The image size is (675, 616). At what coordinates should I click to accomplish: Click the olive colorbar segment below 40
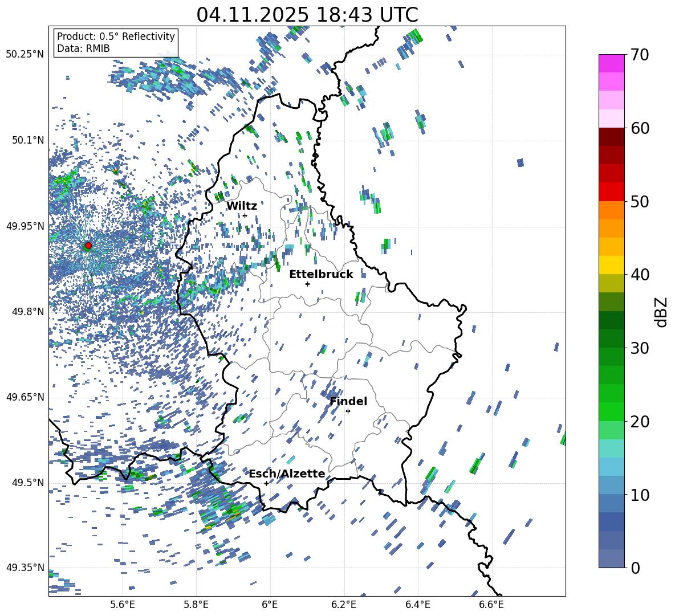tap(611, 283)
